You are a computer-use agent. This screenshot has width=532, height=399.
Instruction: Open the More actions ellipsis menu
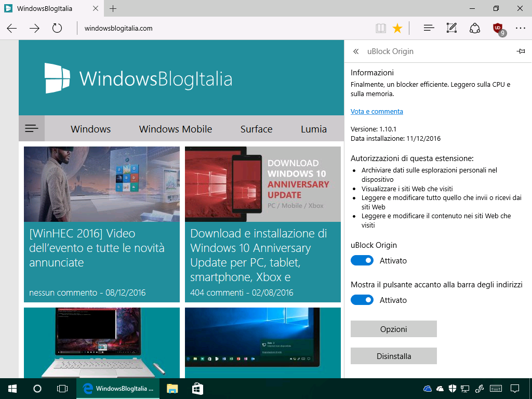tap(520, 28)
